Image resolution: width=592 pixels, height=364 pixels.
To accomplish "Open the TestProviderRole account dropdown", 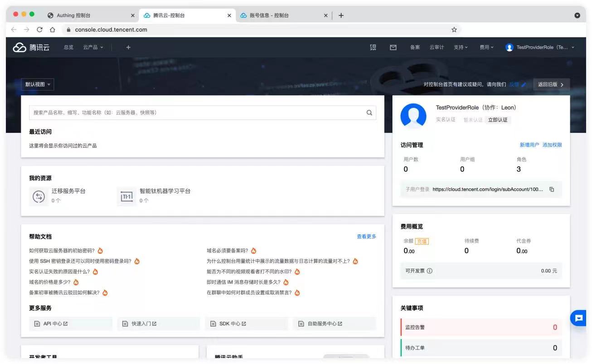I will (x=540, y=47).
